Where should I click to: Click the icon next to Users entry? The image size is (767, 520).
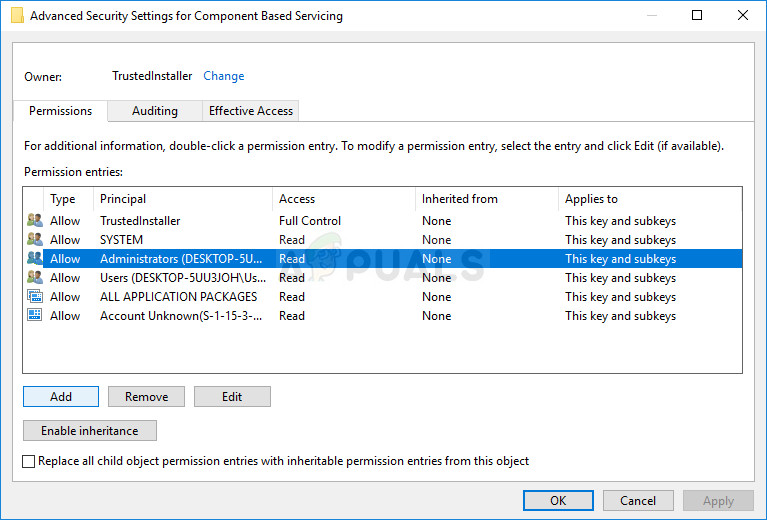[x=35, y=278]
